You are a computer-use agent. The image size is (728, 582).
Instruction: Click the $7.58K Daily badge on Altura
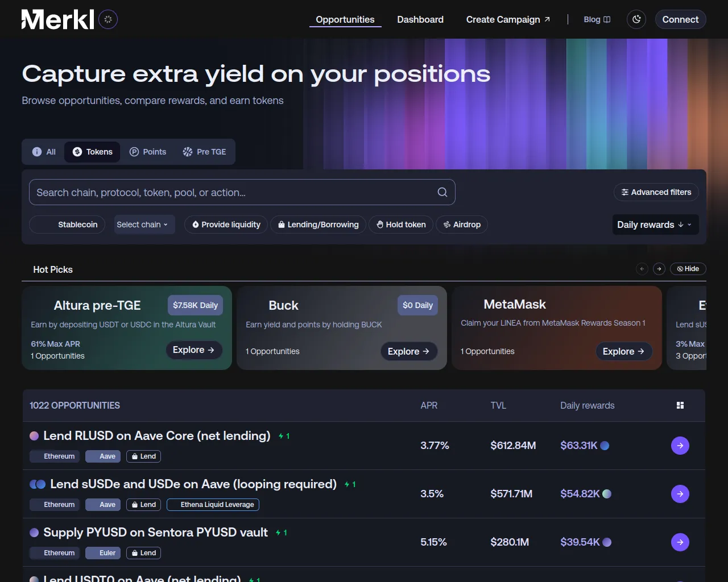pyautogui.click(x=195, y=305)
